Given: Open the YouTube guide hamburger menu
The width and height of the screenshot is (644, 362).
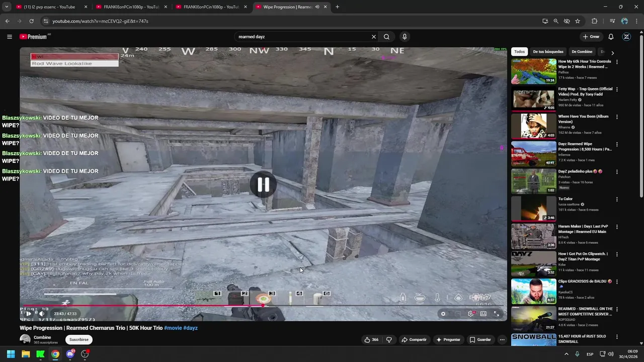Looking at the screenshot, I should [10, 37].
